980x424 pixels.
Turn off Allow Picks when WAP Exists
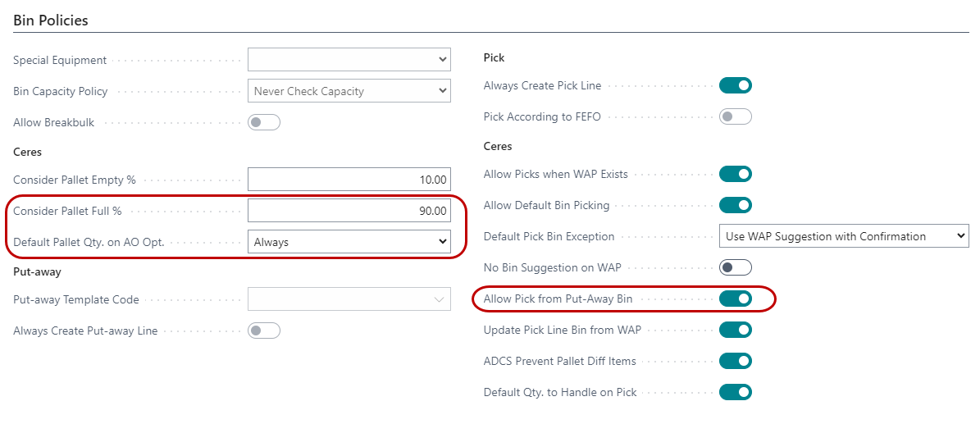click(735, 174)
